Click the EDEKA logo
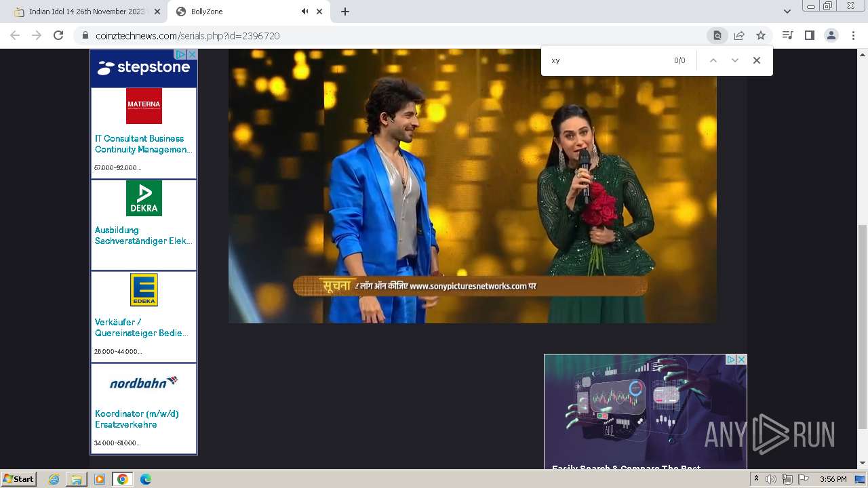868x488 pixels. (144, 289)
